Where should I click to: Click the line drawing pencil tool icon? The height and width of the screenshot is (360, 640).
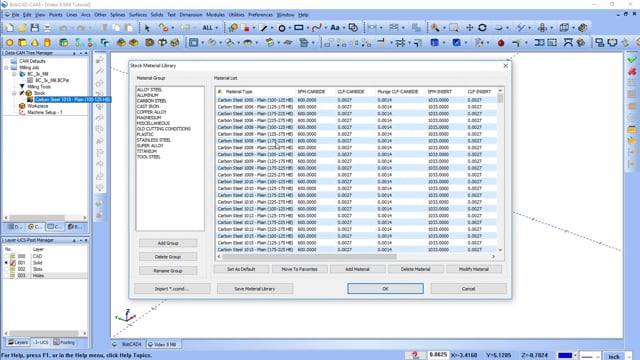[263, 28]
